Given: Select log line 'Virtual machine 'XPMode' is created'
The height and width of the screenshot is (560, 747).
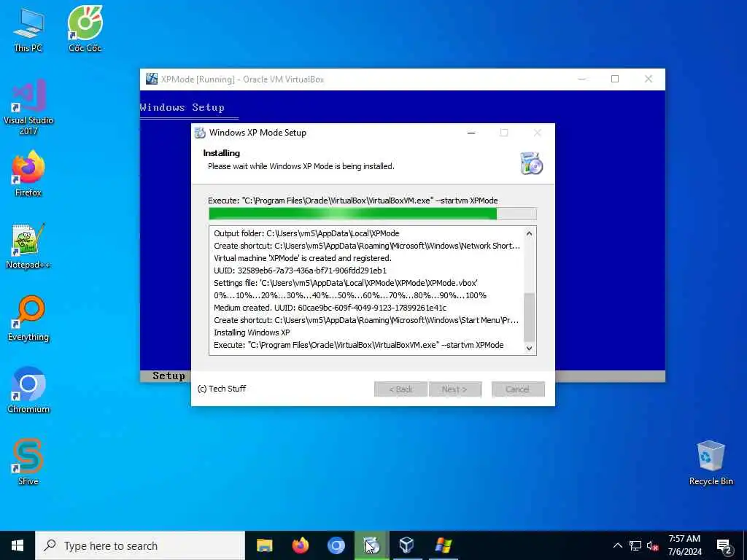Looking at the screenshot, I should pyautogui.click(x=303, y=258).
